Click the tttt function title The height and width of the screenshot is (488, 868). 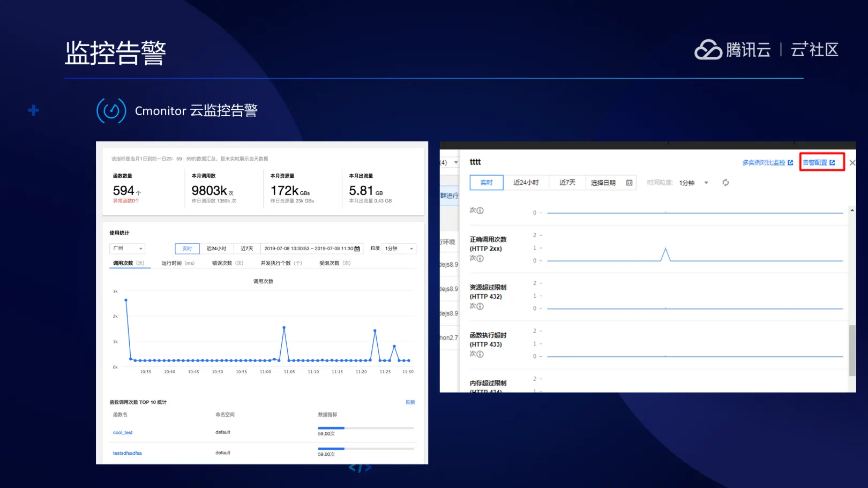475,162
